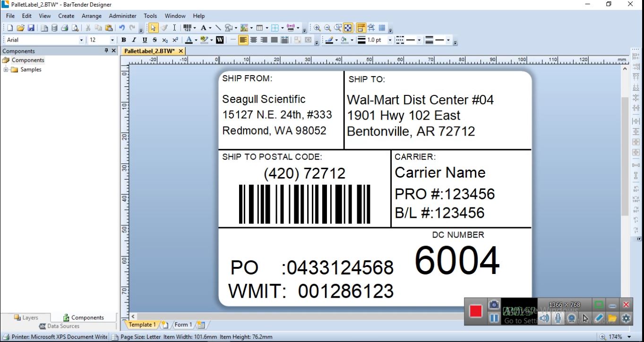
Task: Open a file using the folder icon
Action: pyautogui.click(x=20, y=28)
